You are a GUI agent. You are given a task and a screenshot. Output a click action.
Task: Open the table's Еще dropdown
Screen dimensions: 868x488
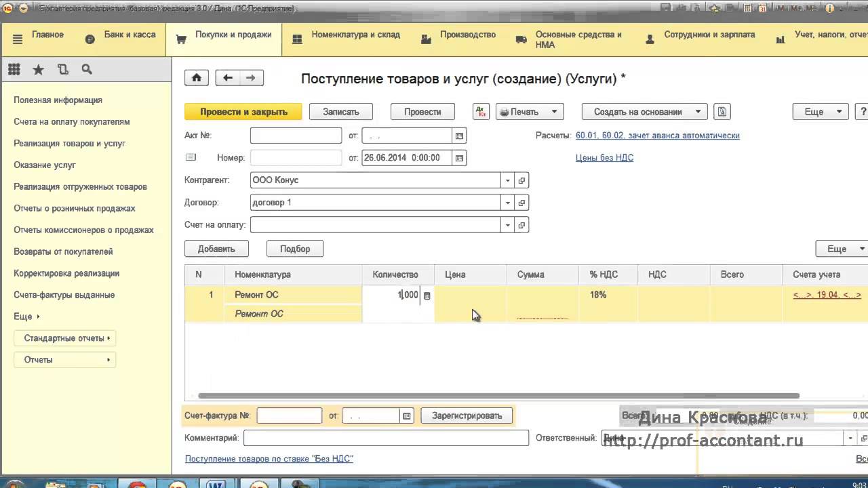click(842, 249)
